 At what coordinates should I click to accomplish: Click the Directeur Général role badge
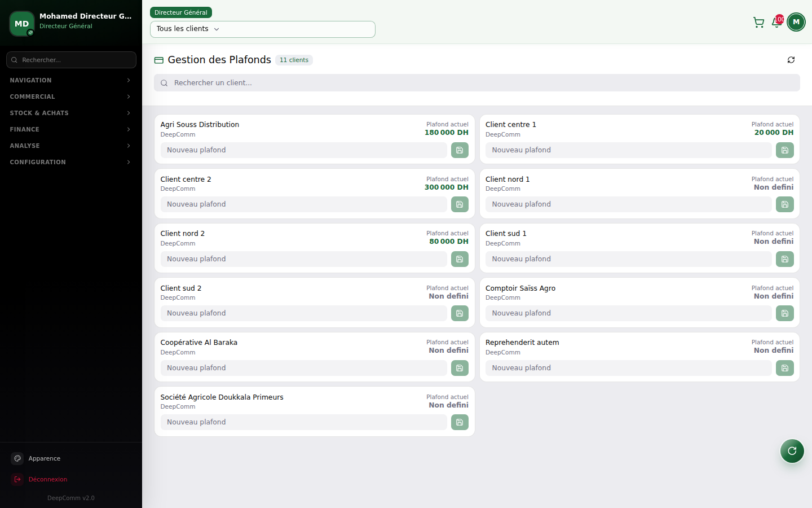[181, 12]
